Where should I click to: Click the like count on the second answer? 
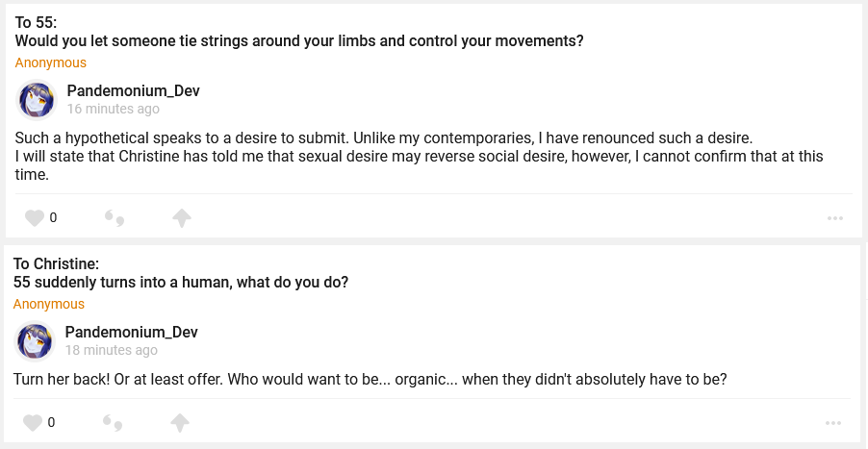point(51,422)
